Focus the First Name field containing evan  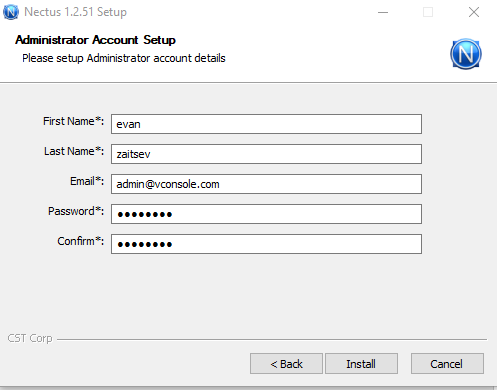[266, 124]
